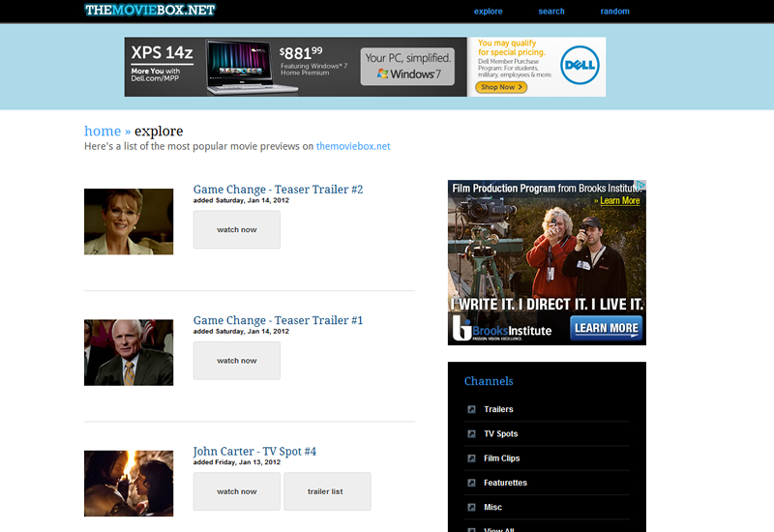This screenshot has width=774, height=532.
Task: Go to the home breadcrumb link
Action: (103, 131)
